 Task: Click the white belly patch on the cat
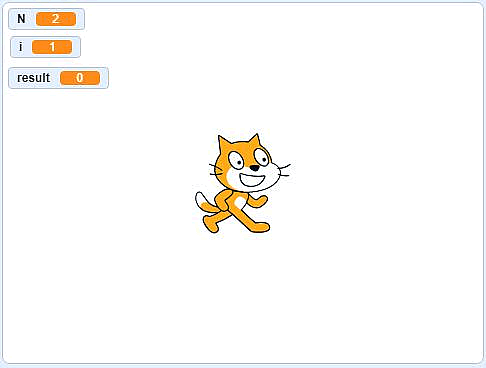click(239, 202)
